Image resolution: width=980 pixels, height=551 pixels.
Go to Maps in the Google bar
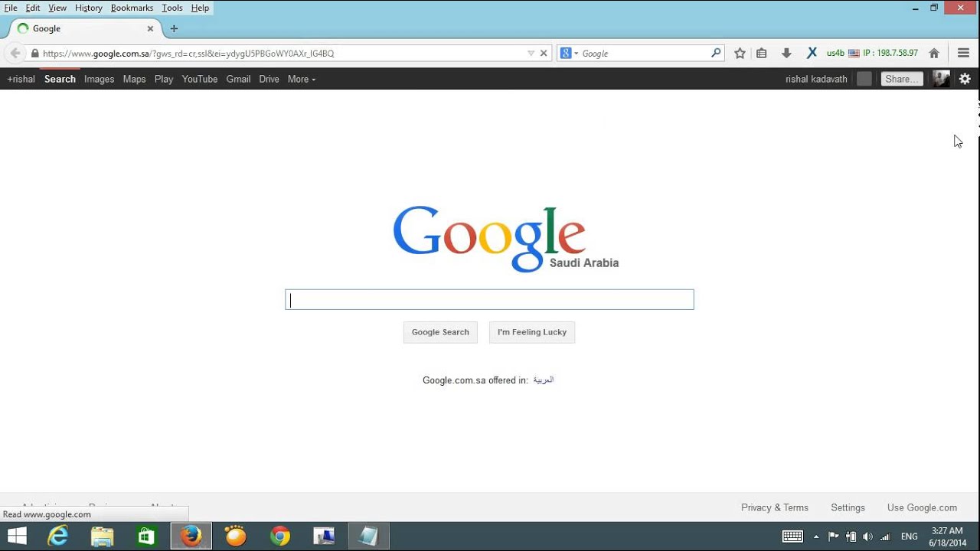coord(134,79)
